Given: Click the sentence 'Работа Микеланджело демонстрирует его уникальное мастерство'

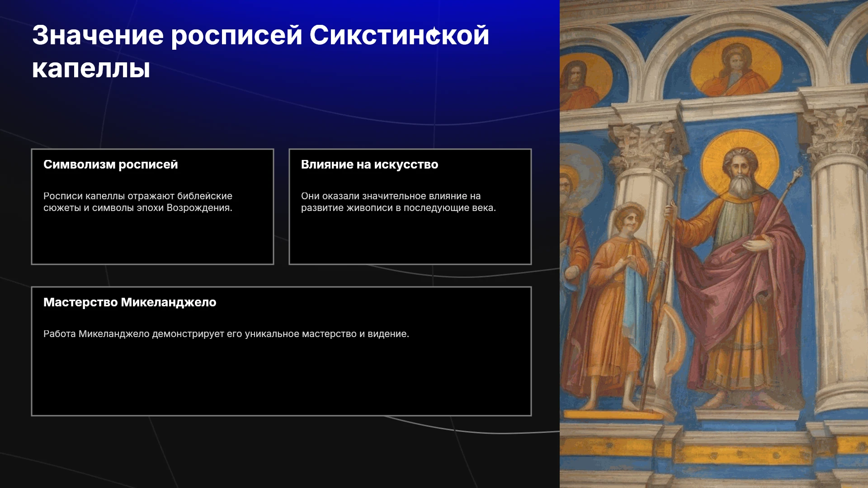Looking at the screenshot, I should [x=226, y=334].
